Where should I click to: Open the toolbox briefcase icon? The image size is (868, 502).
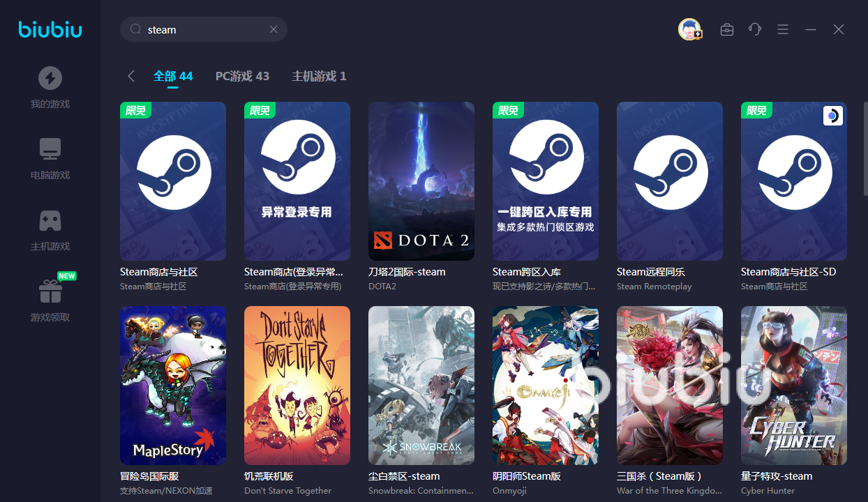pyautogui.click(x=727, y=29)
